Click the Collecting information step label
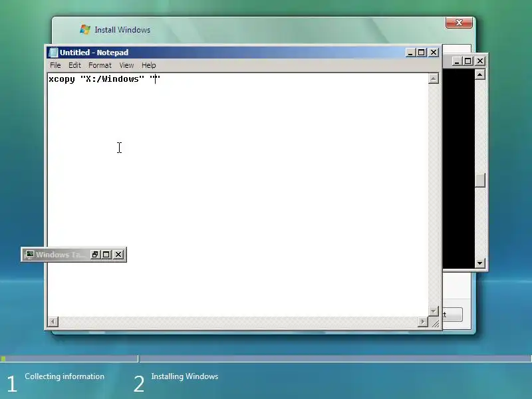 (x=65, y=376)
